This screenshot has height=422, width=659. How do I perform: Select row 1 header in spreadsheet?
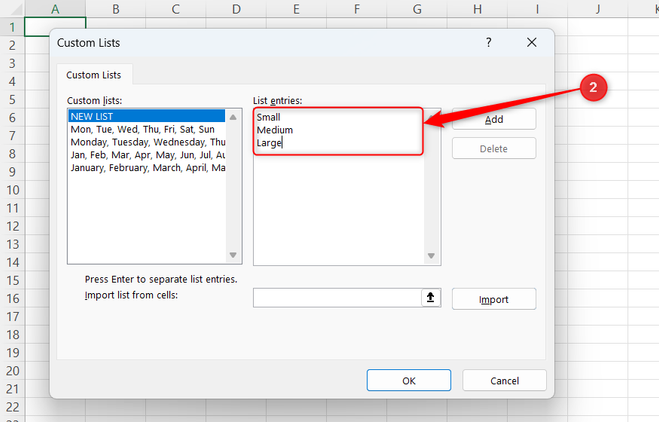(x=12, y=27)
